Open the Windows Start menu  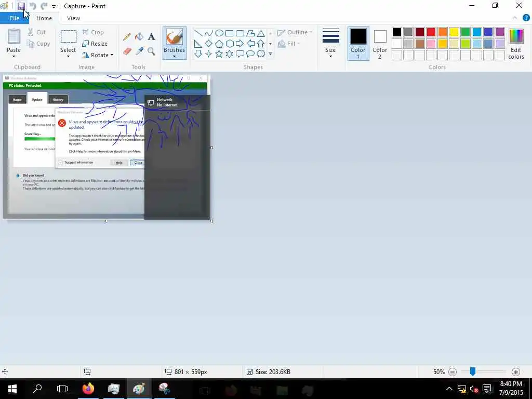point(12,389)
